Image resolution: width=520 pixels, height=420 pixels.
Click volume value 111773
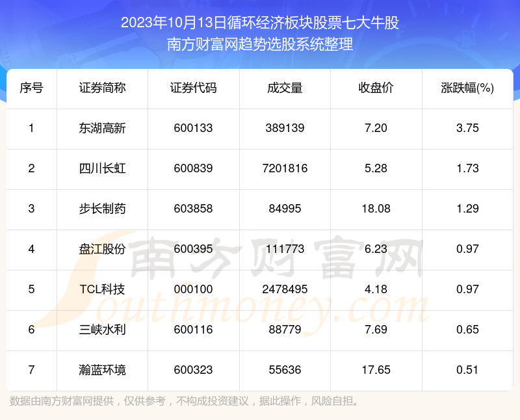tap(285, 249)
